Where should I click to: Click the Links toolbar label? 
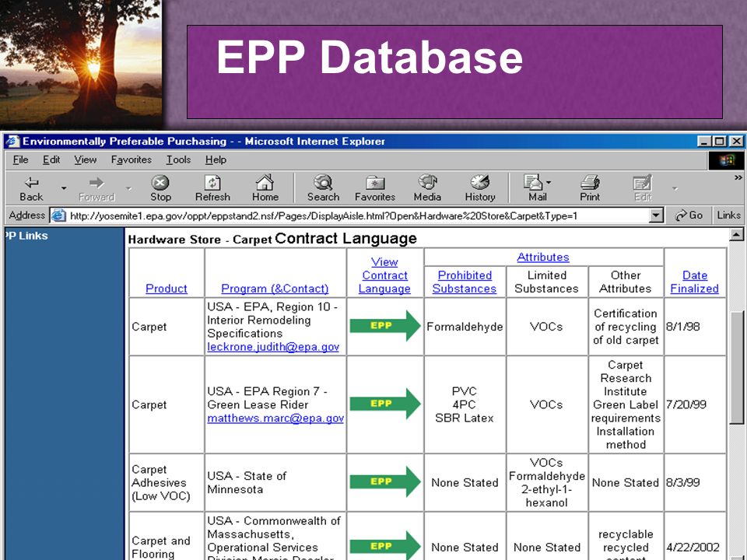point(729,215)
